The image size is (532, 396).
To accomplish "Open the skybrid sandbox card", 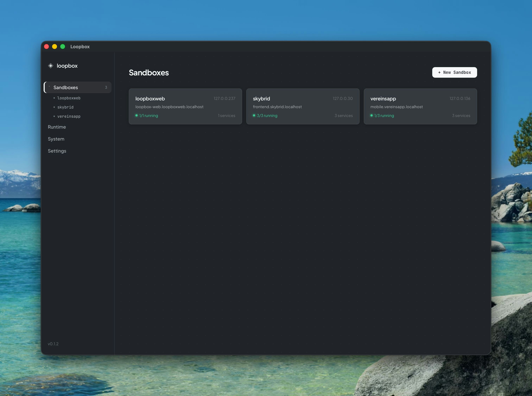I will point(303,106).
